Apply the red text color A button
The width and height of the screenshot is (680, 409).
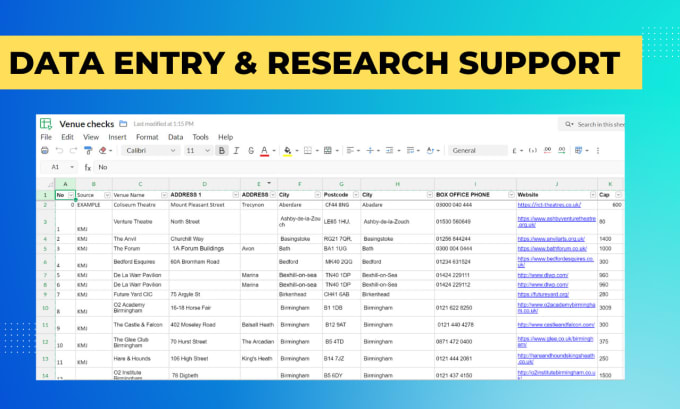[264, 151]
